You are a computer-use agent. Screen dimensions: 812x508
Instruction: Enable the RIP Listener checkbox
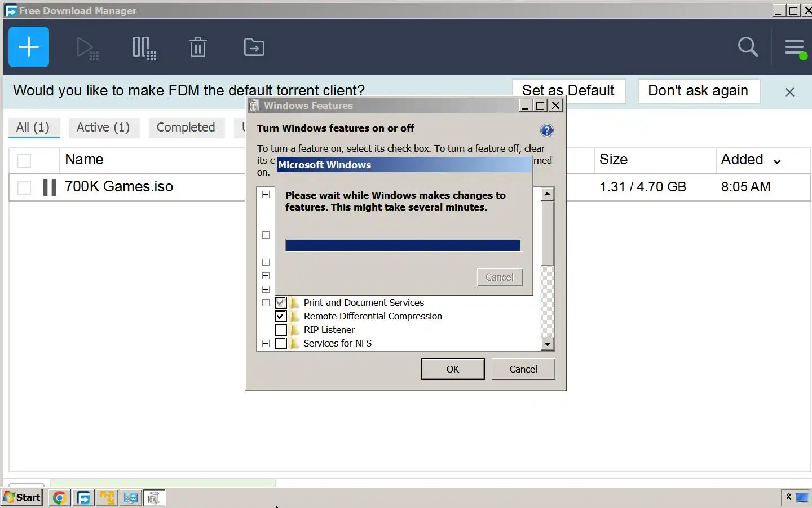pos(281,330)
